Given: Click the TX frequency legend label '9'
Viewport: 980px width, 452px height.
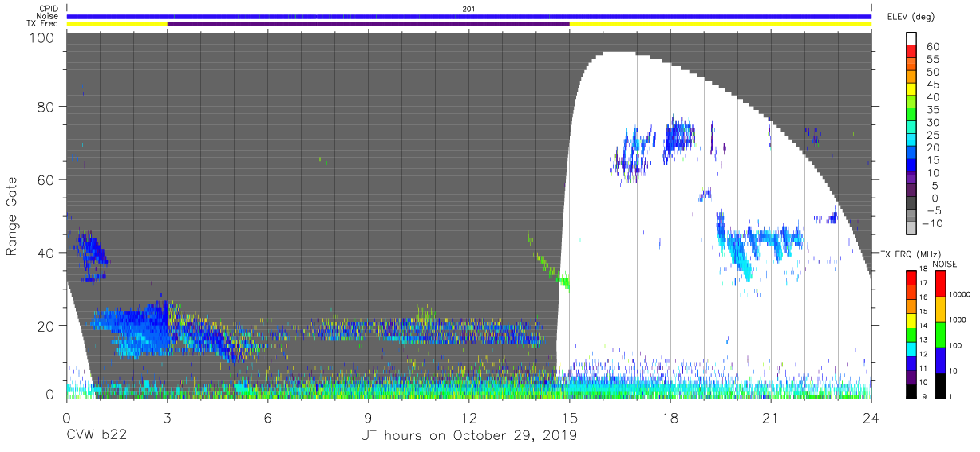Looking at the screenshot, I should coord(923,397).
